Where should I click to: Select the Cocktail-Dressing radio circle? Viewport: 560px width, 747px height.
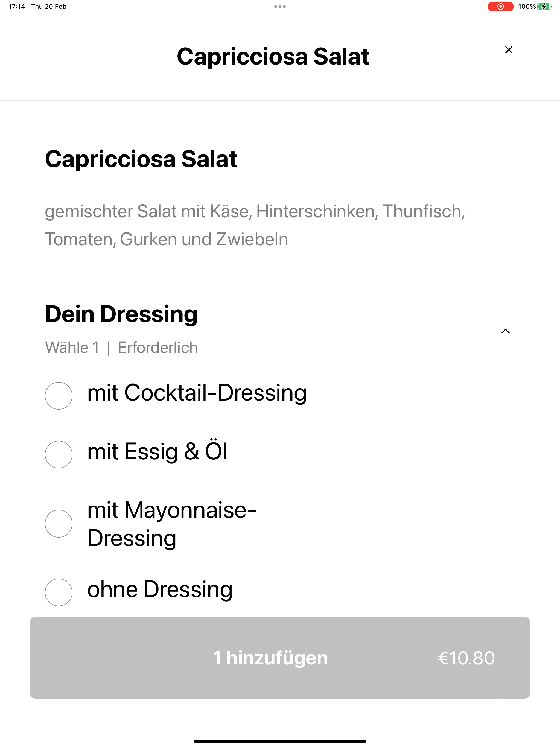(x=59, y=396)
